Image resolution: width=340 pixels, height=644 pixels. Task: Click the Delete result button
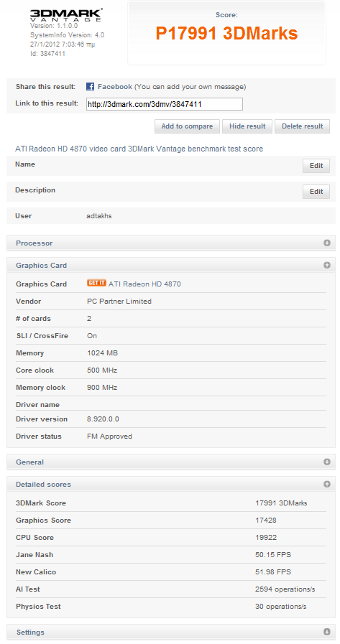tap(302, 126)
